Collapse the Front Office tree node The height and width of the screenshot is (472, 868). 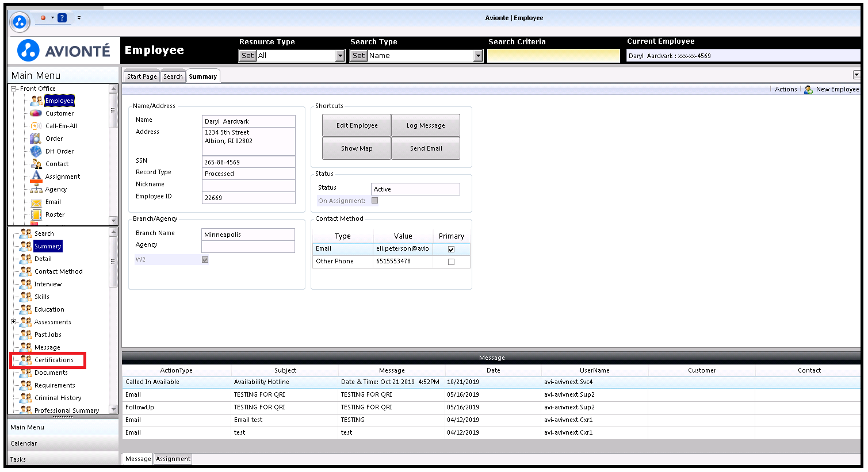tap(14, 89)
